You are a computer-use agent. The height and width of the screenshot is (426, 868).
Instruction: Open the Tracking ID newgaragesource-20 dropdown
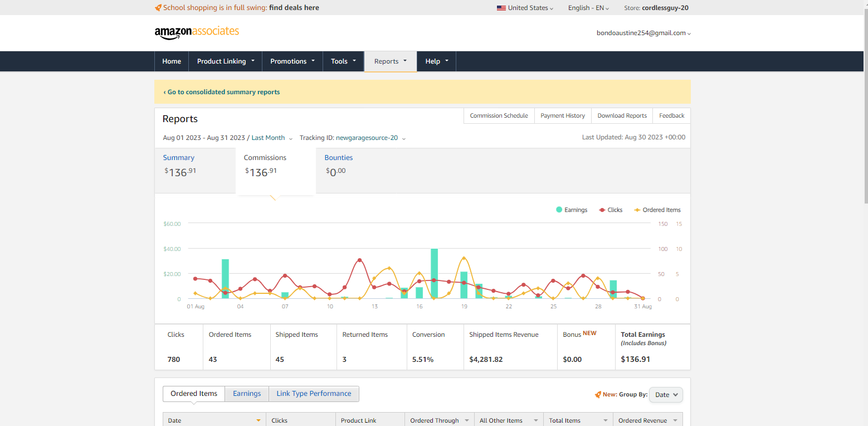click(x=352, y=138)
